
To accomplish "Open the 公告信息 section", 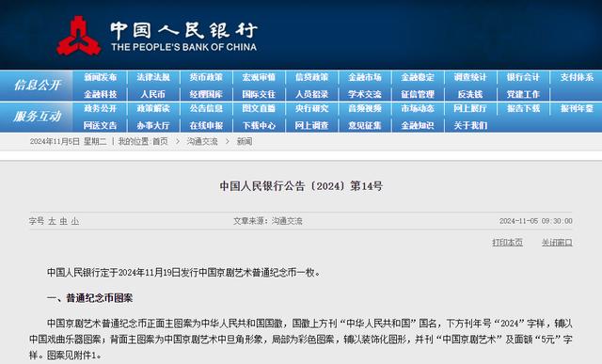I will click(x=206, y=109).
